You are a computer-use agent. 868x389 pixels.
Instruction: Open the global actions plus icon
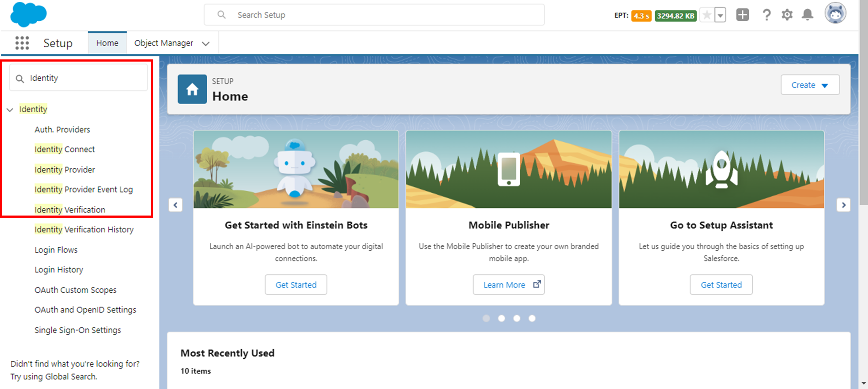[x=743, y=15]
